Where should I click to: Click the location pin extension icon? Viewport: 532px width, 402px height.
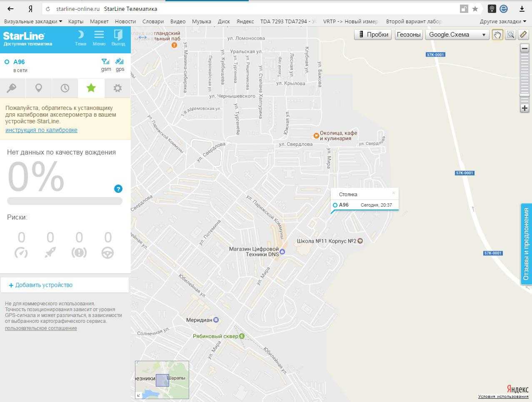(x=492, y=9)
